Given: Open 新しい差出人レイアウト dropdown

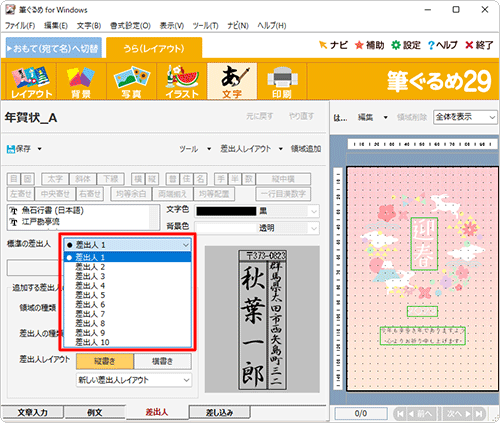Looking at the screenshot, I should tap(134, 380).
